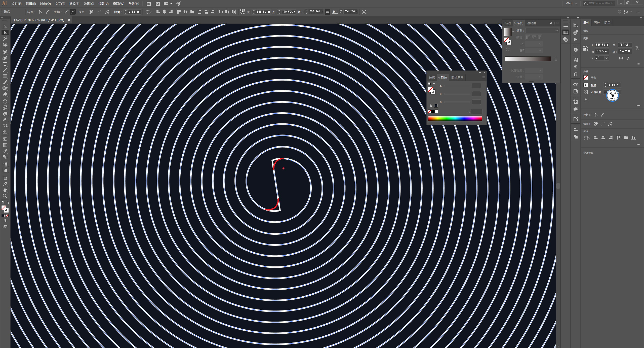Expand the stroke weight dropdown
644x348 pixels.
pos(618,85)
